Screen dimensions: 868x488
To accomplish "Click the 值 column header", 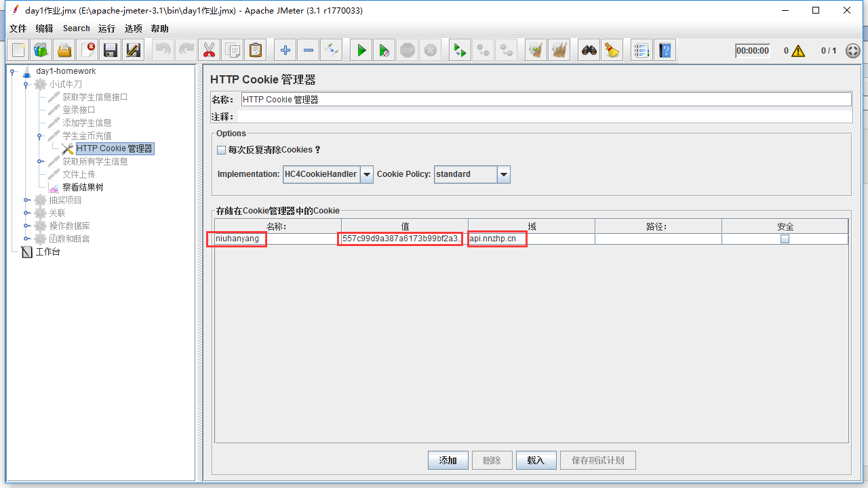I will pos(405,226).
